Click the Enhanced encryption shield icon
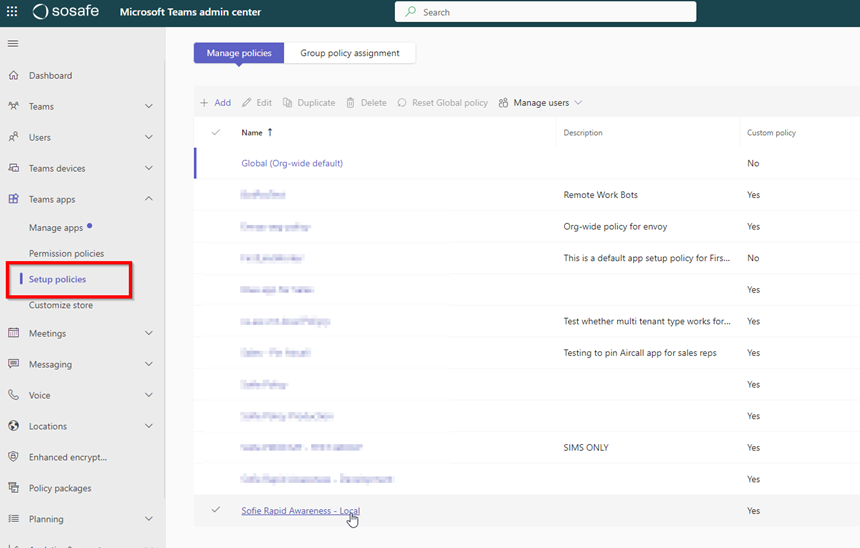860x548 pixels. tap(13, 457)
